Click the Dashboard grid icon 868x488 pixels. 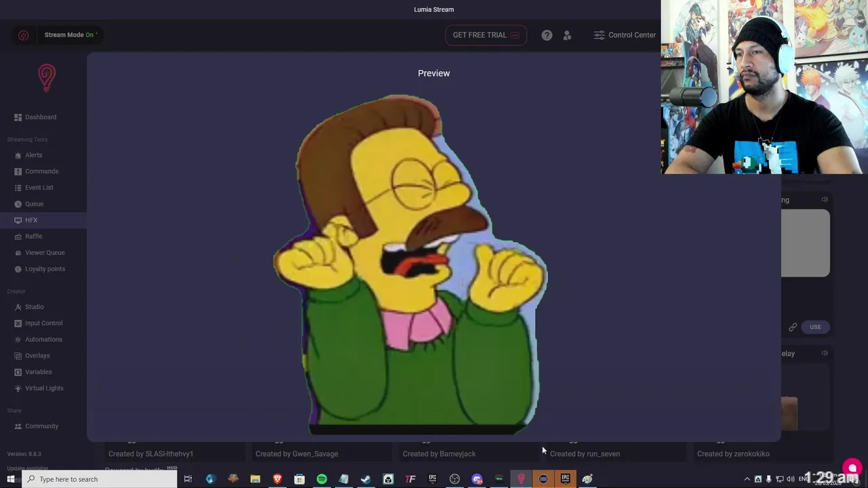tap(18, 117)
